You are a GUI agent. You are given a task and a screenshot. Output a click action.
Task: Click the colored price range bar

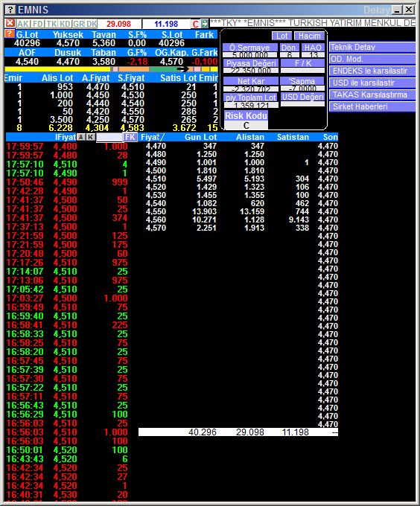111,69
